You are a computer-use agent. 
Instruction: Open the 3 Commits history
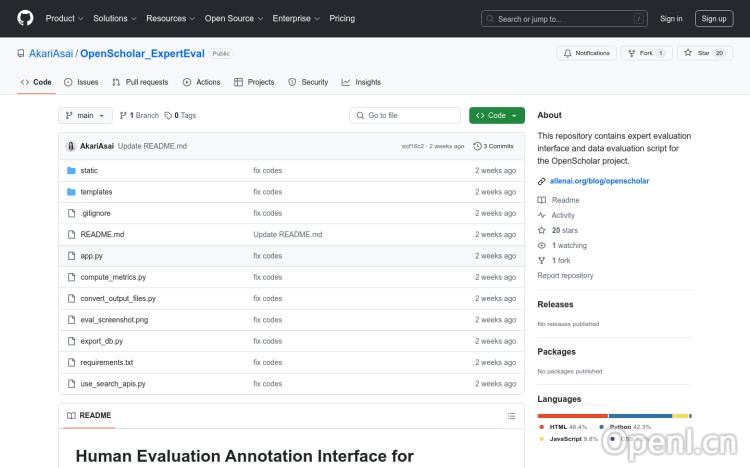tap(493, 146)
